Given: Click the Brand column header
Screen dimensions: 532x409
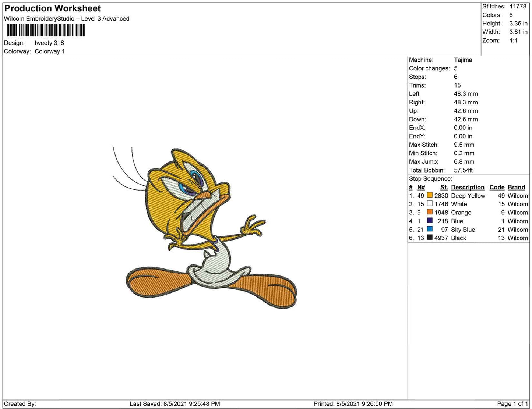Looking at the screenshot, I should coord(516,187).
